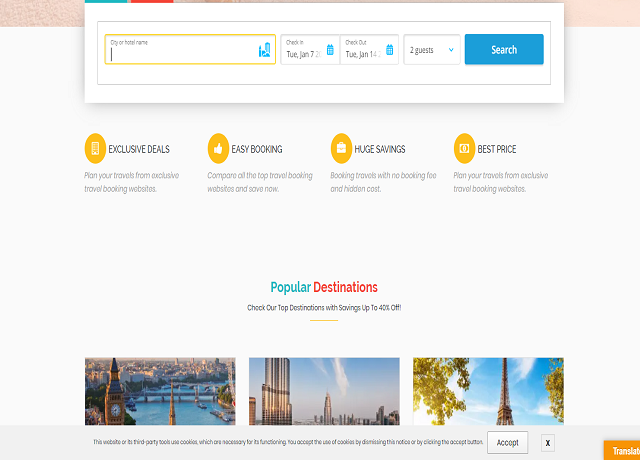Accept the cookie policy

[507, 442]
